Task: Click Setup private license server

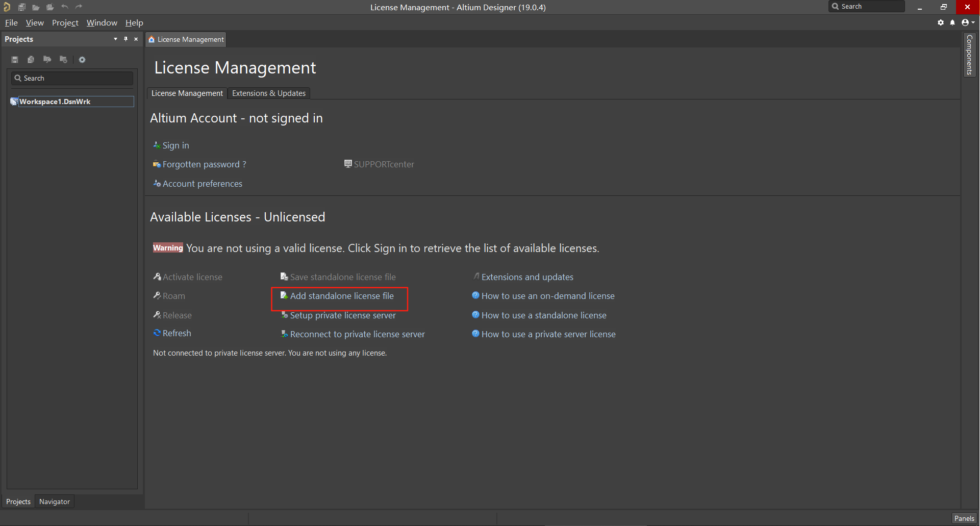Action: coord(338,315)
